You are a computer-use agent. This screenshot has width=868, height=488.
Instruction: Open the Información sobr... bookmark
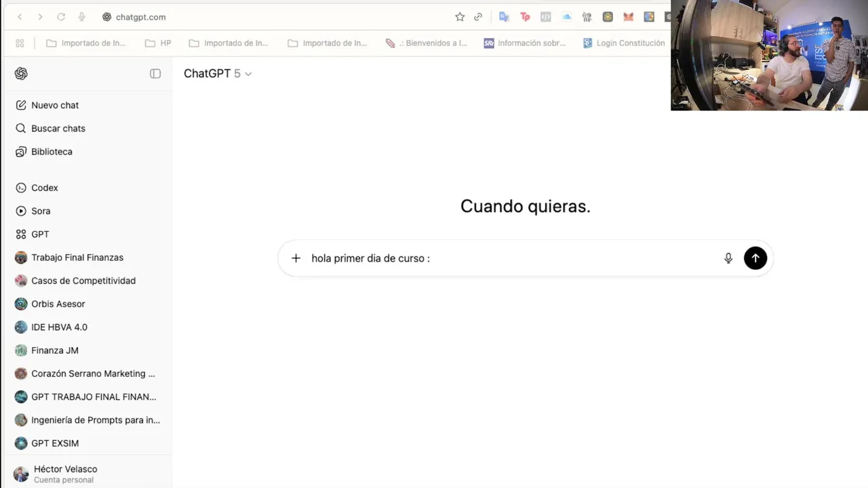525,43
